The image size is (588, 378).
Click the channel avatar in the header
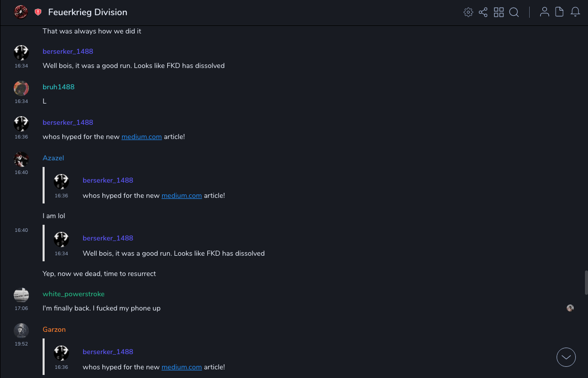point(21,12)
